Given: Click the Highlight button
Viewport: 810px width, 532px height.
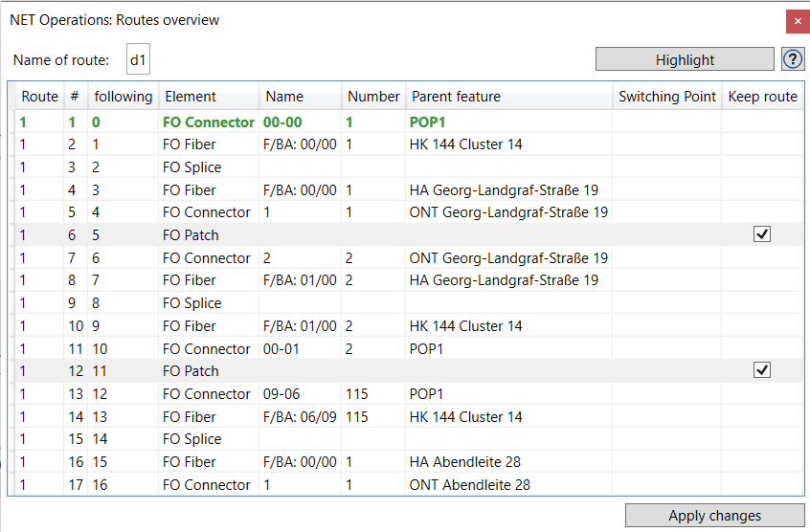Looking at the screenshot, I should [685, 59].
